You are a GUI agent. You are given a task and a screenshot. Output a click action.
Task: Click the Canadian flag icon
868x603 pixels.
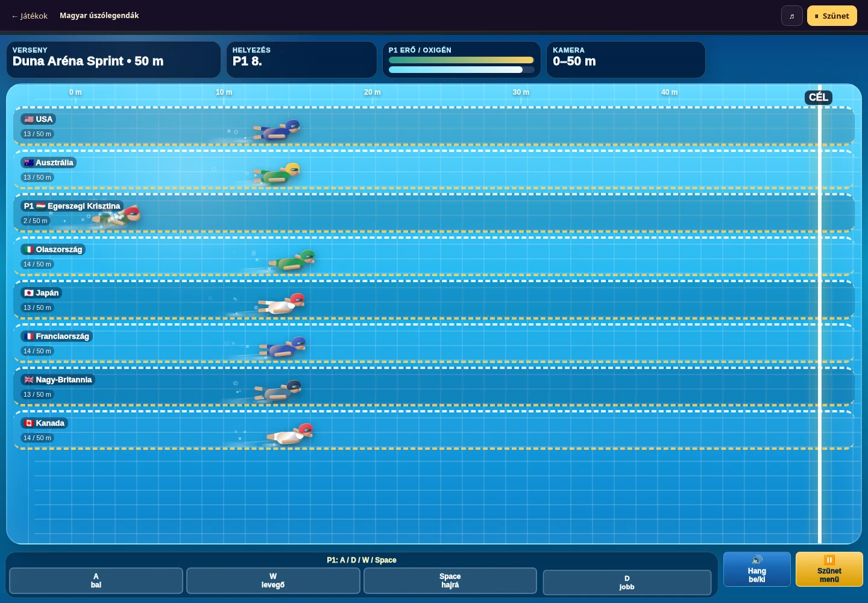coord(29,423)
